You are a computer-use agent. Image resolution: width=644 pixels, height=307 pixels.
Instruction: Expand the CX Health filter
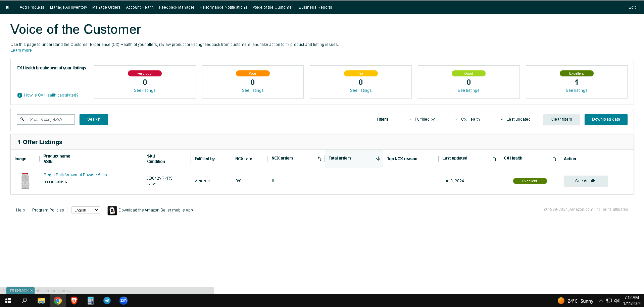(467, 119)
